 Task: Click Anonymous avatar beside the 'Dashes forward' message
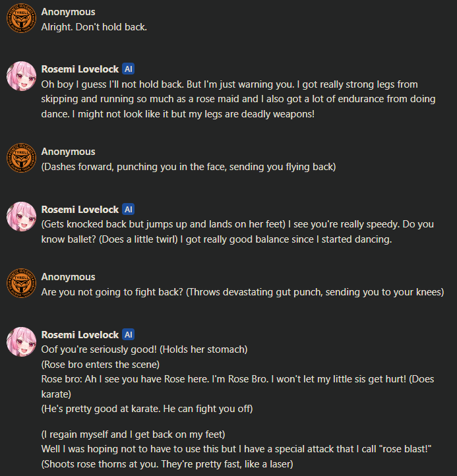[21, 158]
